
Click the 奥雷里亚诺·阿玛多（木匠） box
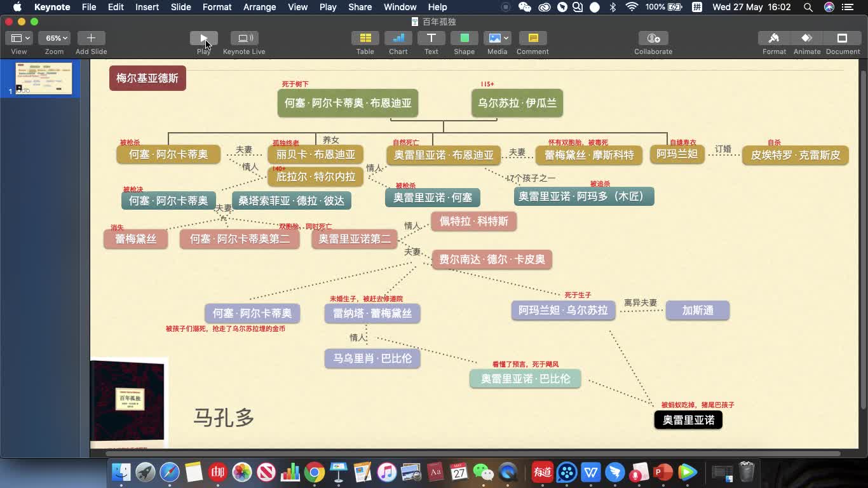pyautogui.click(x=584, y=196)
